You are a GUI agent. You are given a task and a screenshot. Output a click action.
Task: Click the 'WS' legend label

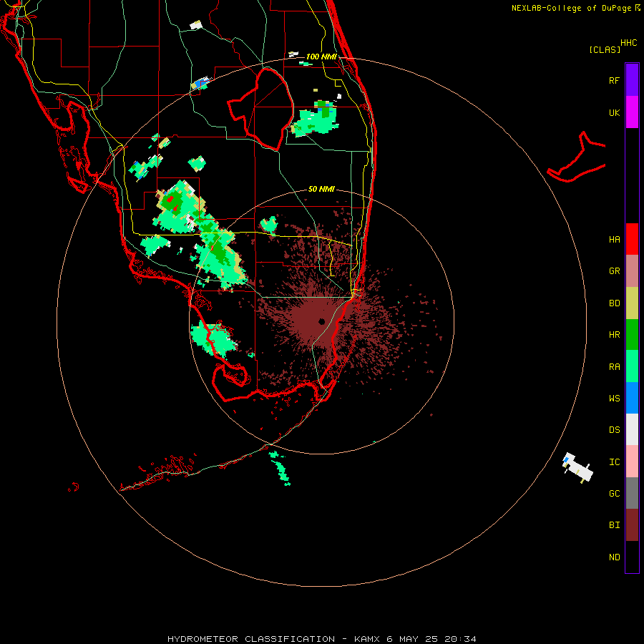click(614, 398)
